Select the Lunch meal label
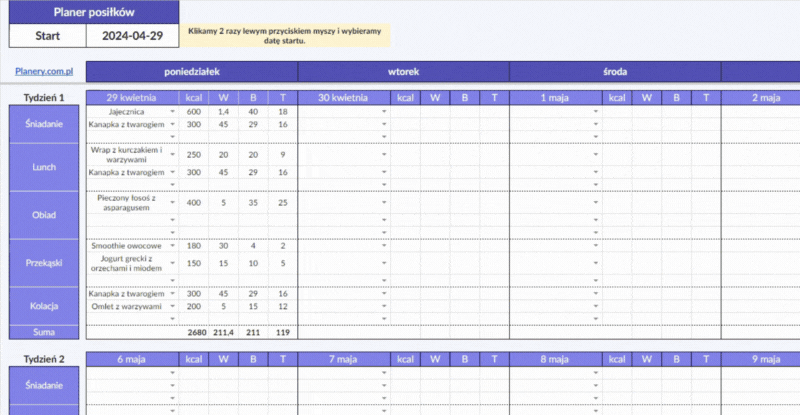Image resolution: width=800 pixels, height=415 pixels. [x=44, y=167]
